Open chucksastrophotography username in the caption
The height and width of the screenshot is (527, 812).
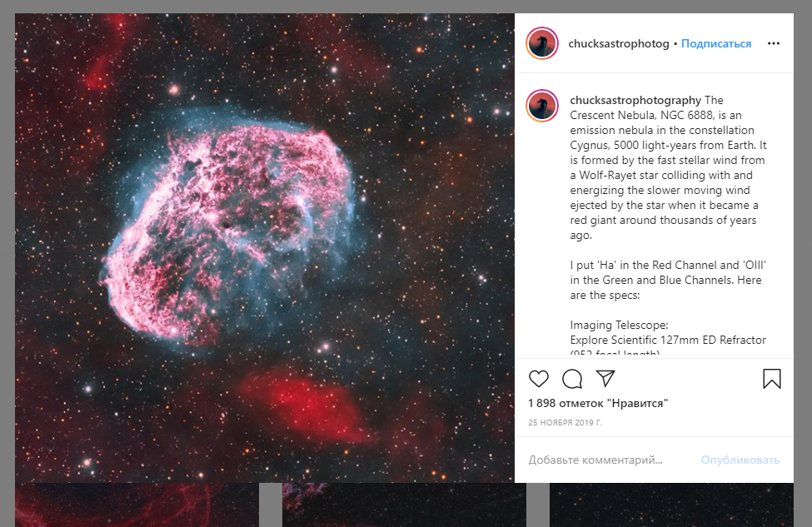pos(635,100)
